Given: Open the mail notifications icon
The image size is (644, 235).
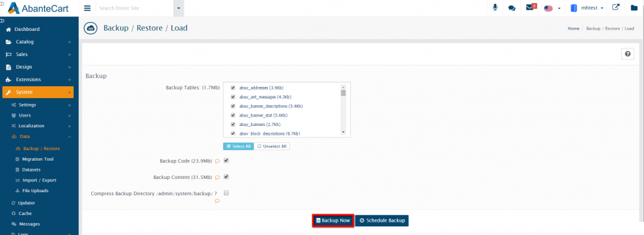Looking at the screenshot, I should (530, 8).
